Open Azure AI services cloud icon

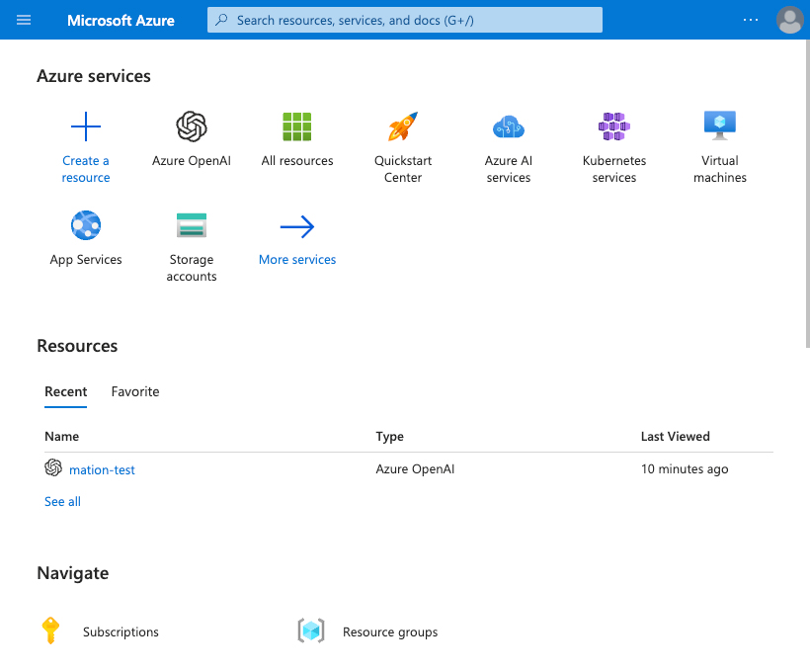[509, 126]
